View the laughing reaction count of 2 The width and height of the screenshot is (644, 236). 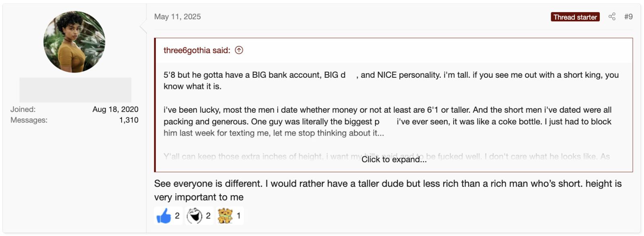coord(208,216)
